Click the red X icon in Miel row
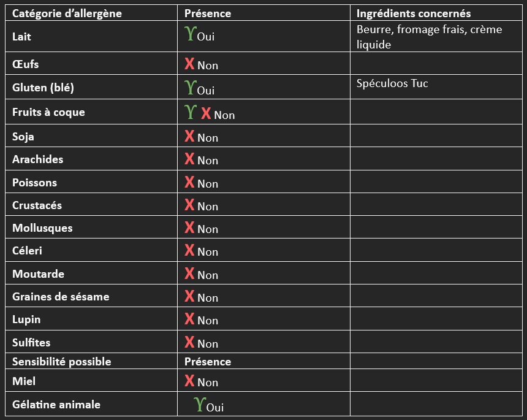Viewport: 527px width, 420px height. (189, 380)
